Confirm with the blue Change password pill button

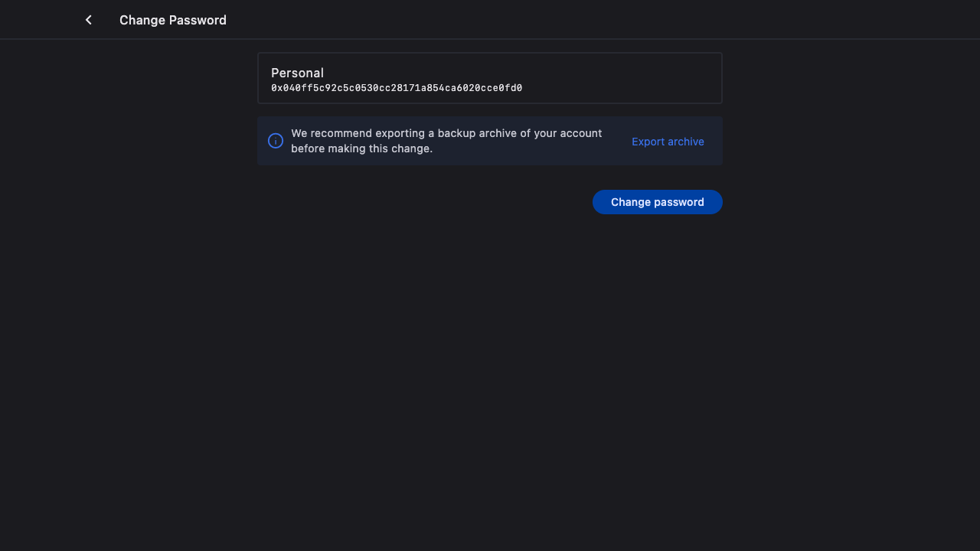click(657, 202)
